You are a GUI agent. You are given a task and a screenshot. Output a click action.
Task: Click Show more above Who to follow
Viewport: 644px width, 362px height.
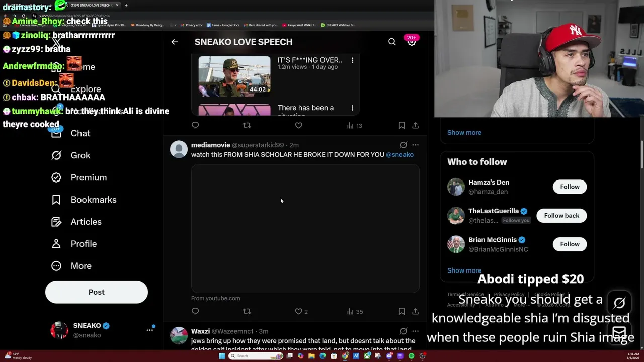click(464, 132)
